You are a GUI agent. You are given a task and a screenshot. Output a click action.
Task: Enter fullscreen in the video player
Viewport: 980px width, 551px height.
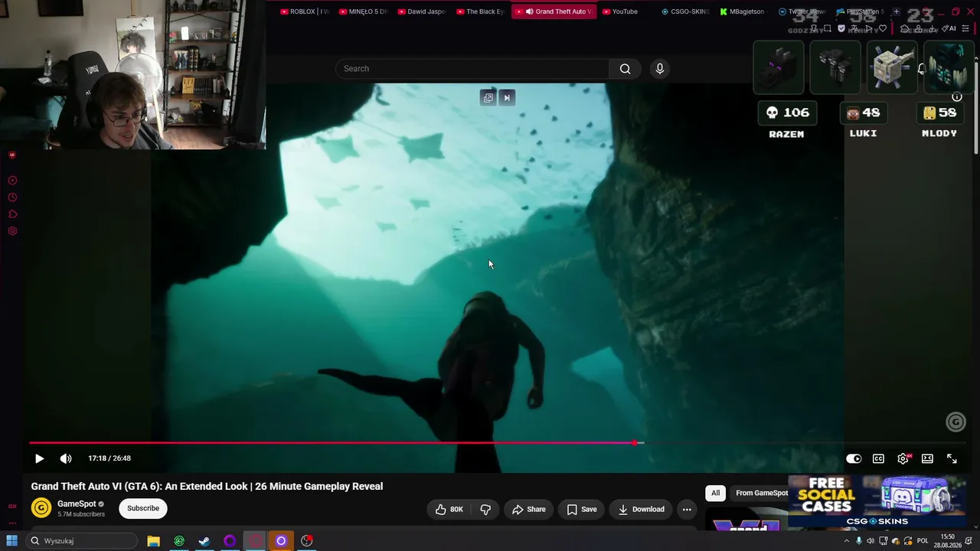952,458
